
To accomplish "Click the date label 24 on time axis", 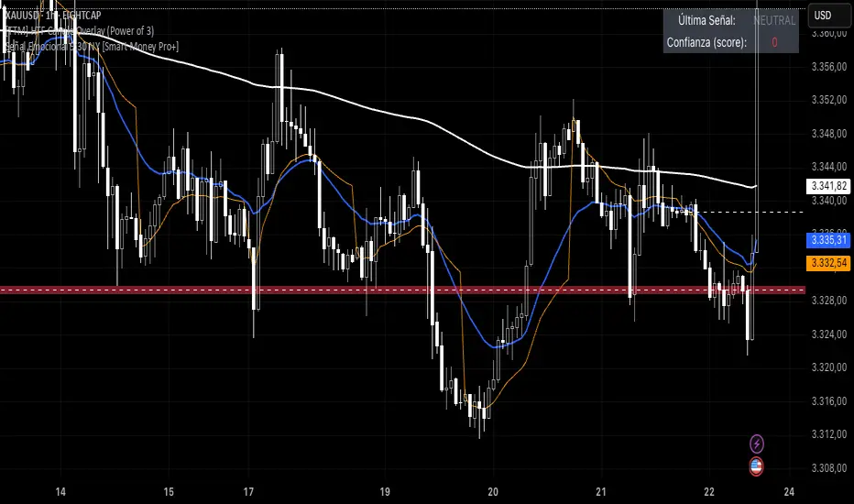I will (789, 491).
